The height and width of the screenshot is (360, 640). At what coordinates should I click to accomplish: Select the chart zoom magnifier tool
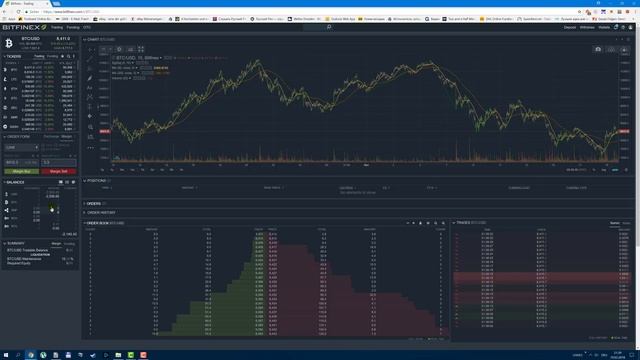[x=90, y=127]
